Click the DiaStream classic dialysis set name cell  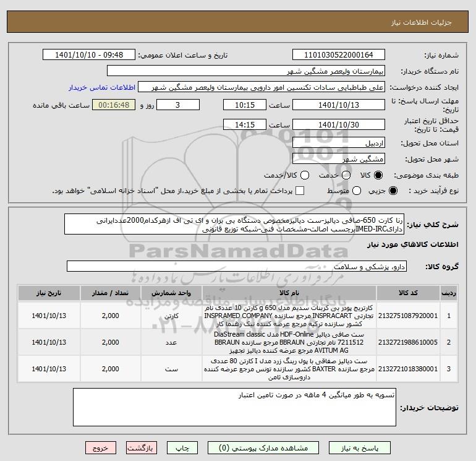click(289, 342)
